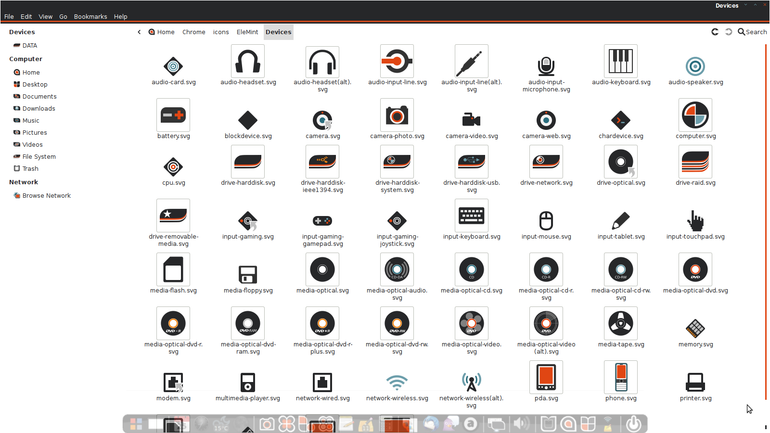Image resolution: width=770 pixels, height=433 pixels.
Task: Open Search in the toolbar
Action: coord(752,32)
